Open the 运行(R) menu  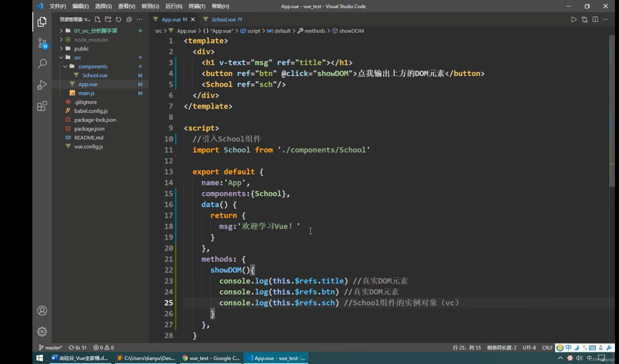[174, 6]
